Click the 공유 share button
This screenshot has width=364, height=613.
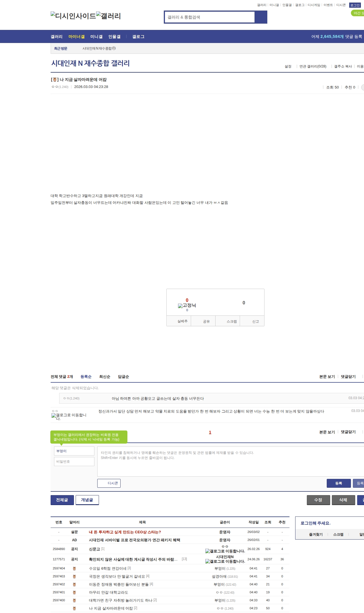click(203, 321)
